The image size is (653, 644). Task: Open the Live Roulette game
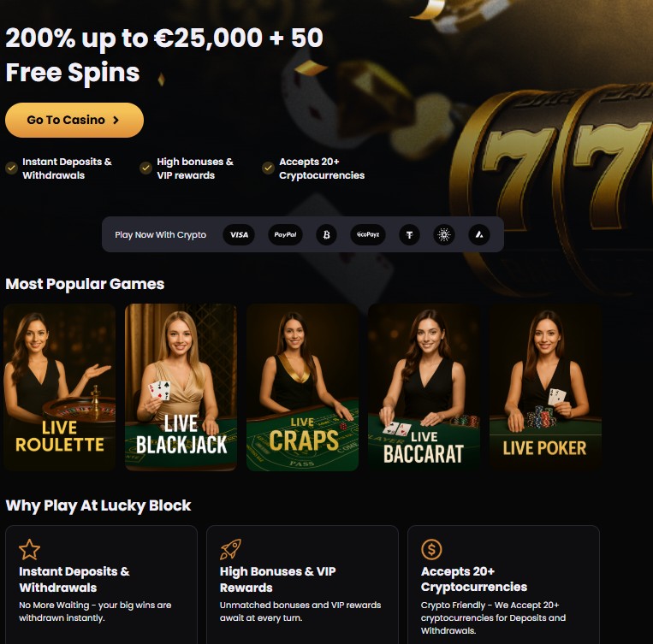click(x=60, y=387)
